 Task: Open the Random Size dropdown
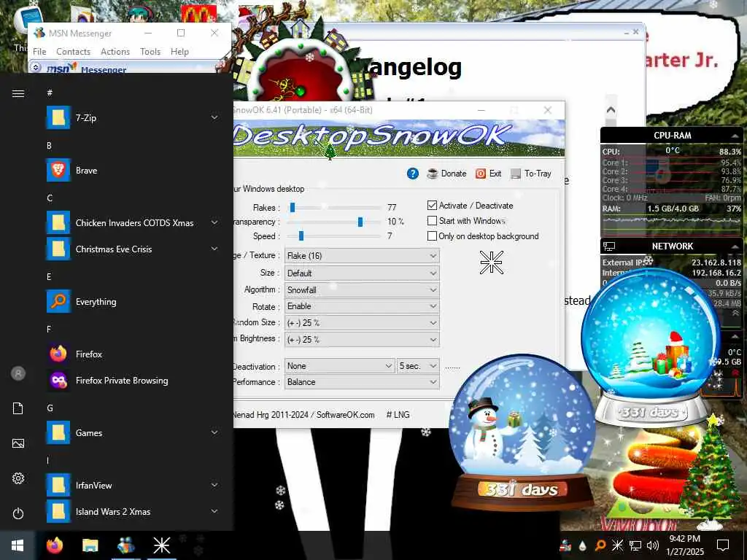tap(362, 323)
